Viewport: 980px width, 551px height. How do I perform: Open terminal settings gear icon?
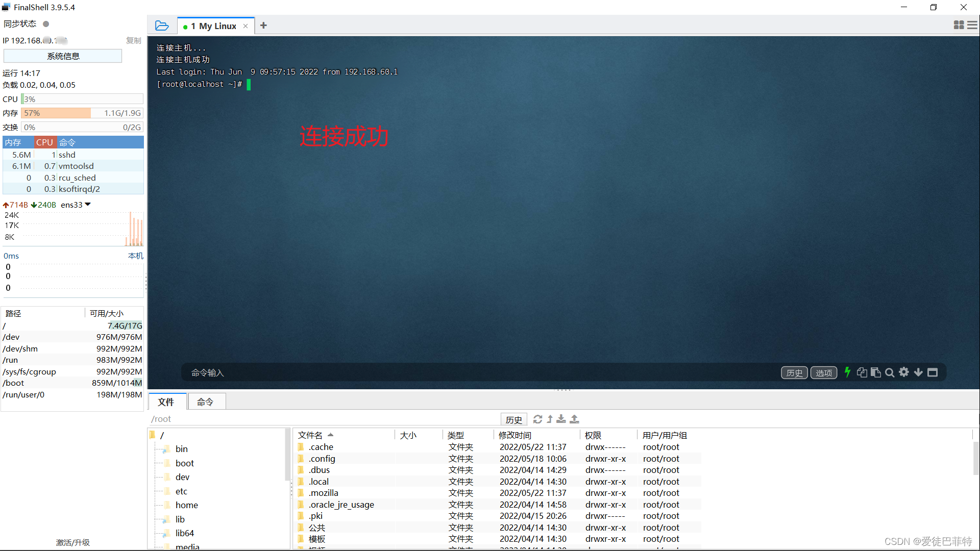point(904,372)
